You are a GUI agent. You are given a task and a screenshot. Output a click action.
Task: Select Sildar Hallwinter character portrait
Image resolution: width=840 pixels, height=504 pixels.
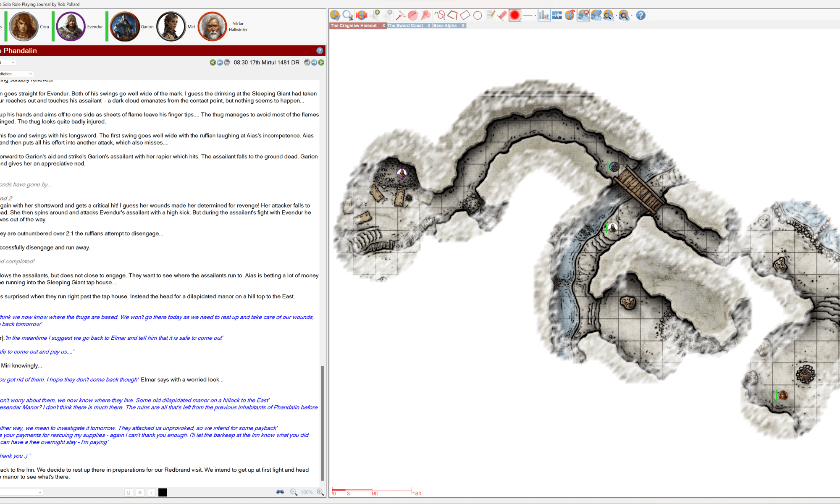click(213, 26)
